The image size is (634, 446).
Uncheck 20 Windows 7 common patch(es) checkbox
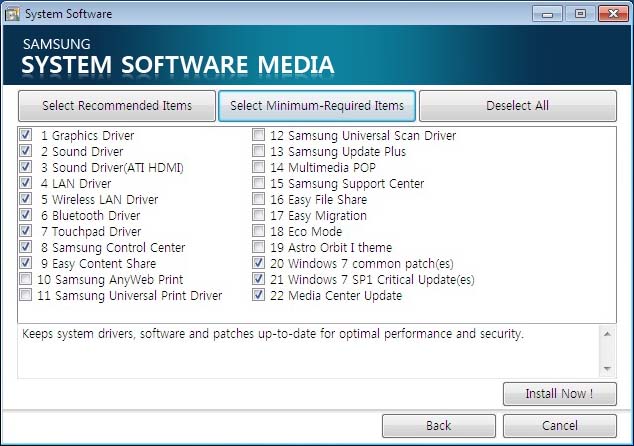click(258, 263)
